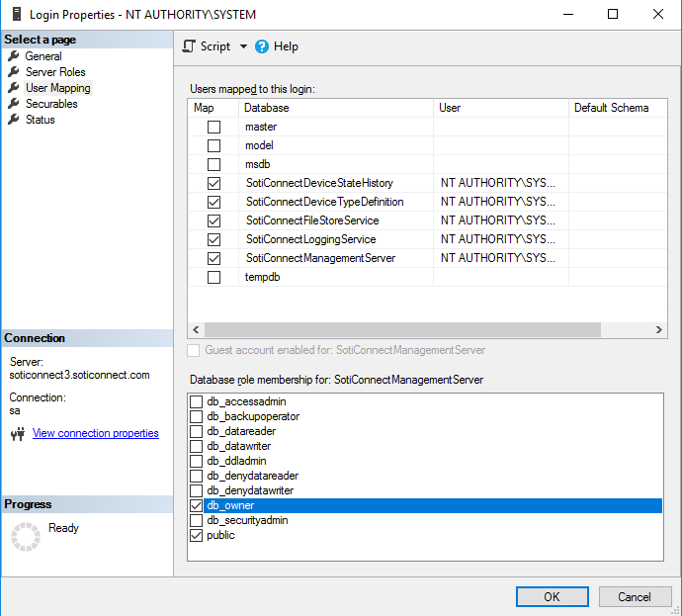
Task: Open the Script dropdown arrow
Action: tap(243, 46)
